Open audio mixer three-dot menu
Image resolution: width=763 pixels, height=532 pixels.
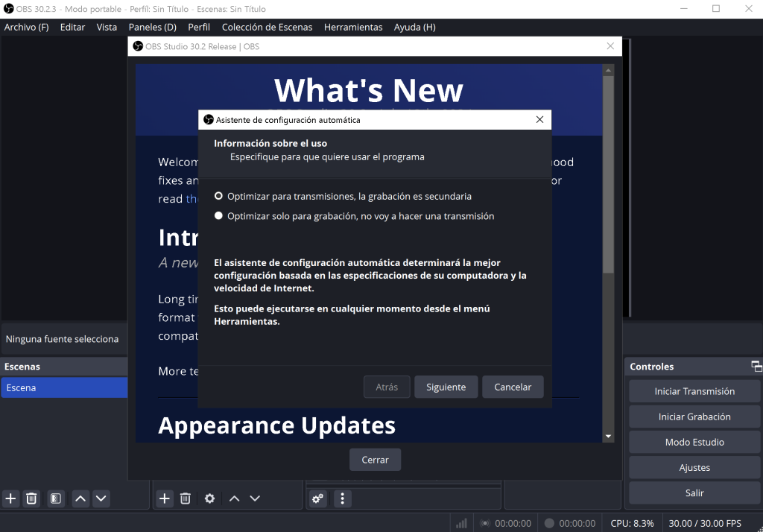342,498
